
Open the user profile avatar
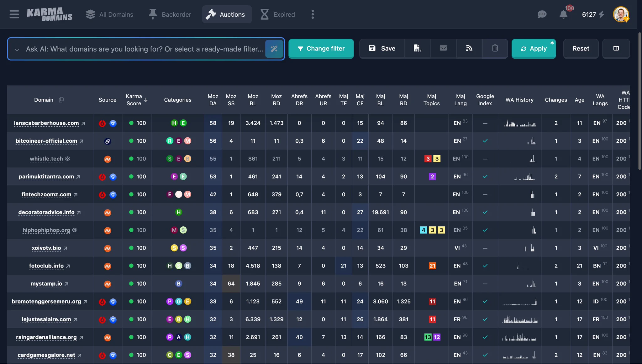click(621, 14)
